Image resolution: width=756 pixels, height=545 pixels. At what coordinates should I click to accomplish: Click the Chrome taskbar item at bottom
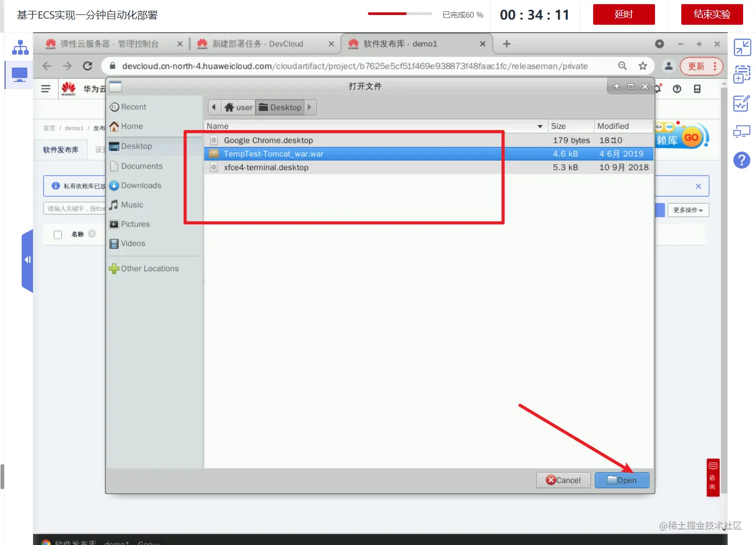101,542
